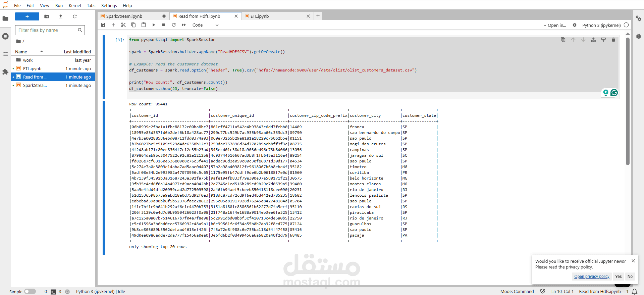Enable the notebook debugger bug icon
This screenshot has height=295, width=644.
(x=575, y=25)
